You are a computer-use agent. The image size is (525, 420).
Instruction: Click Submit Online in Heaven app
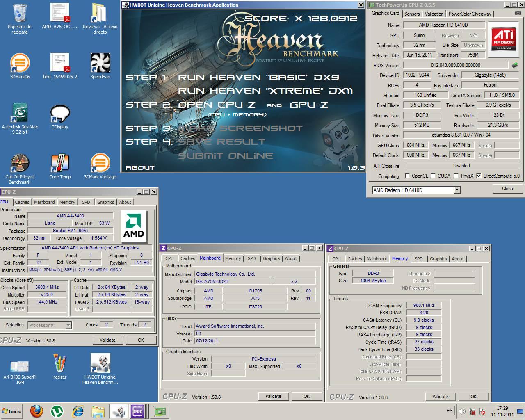[x=225, y=156]
